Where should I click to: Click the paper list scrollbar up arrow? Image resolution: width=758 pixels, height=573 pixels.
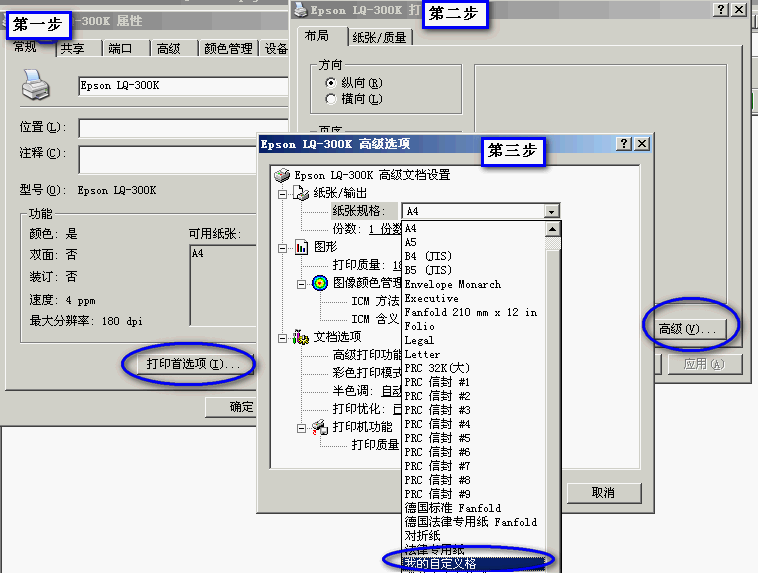pos(553,228)
